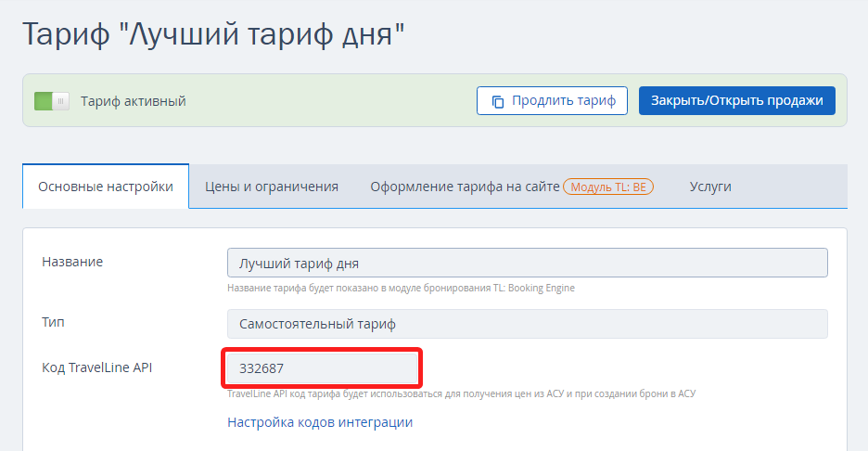This screenshot has width=868, height=451.
Task: Open the "Основные настройки" tab
Action: [x=106, y=187]
